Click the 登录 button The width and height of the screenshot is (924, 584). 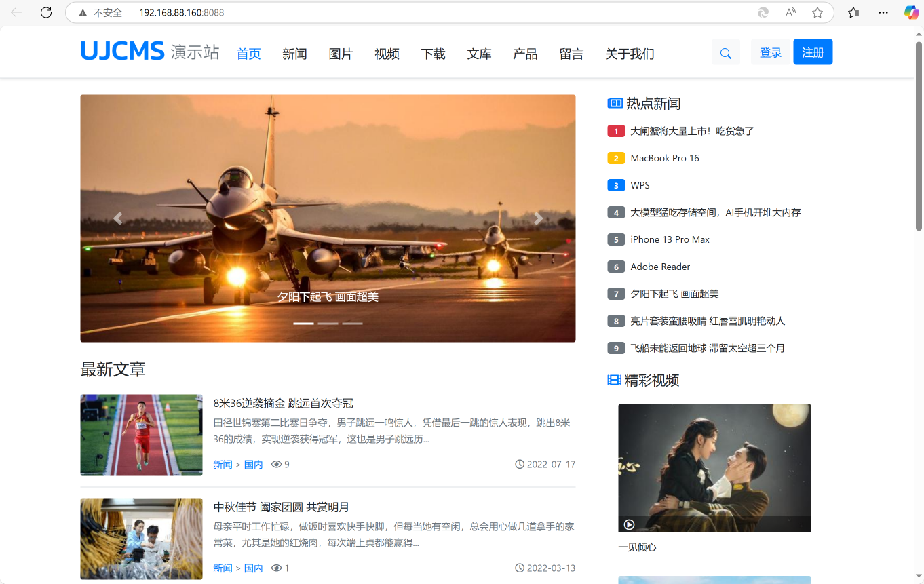[771, 53]
